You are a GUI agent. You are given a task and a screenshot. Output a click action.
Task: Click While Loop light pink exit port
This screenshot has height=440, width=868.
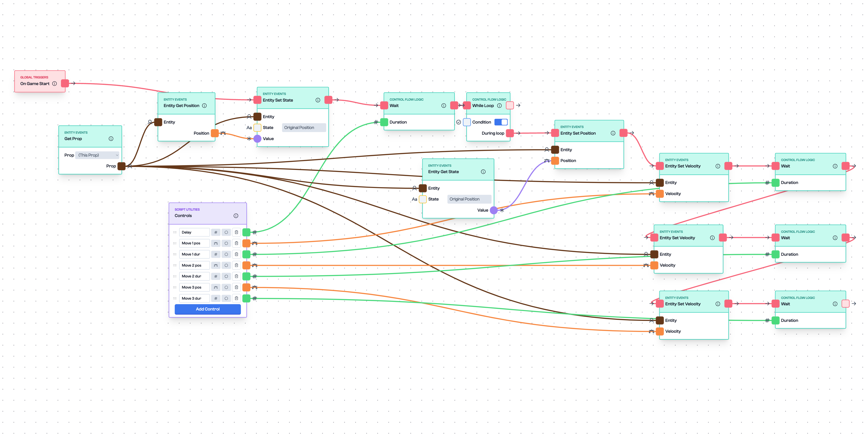(x=510, y=105)
